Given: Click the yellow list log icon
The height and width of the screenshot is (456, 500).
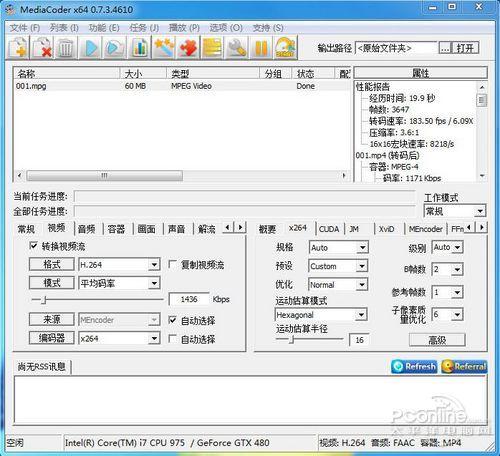Looking at the screenshot, I should tap(212, 48).
